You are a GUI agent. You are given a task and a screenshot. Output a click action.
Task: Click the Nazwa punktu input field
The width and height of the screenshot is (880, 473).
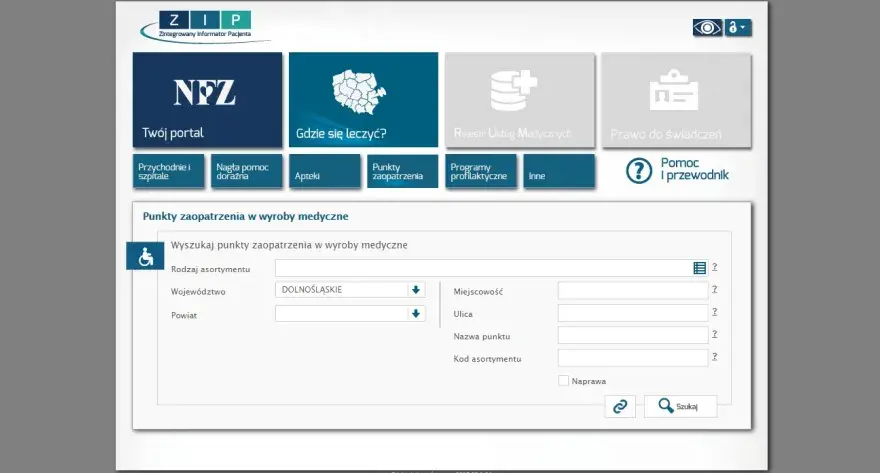tap(633, 335)
